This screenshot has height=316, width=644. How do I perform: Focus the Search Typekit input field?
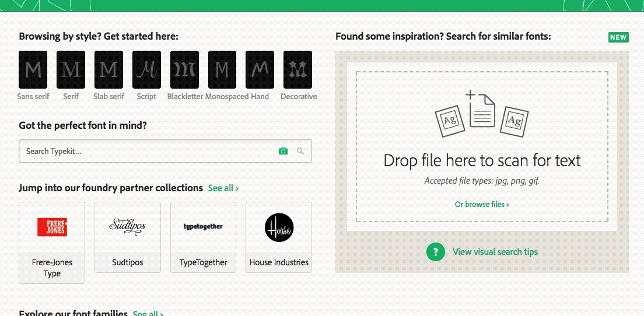click(165, 151)
